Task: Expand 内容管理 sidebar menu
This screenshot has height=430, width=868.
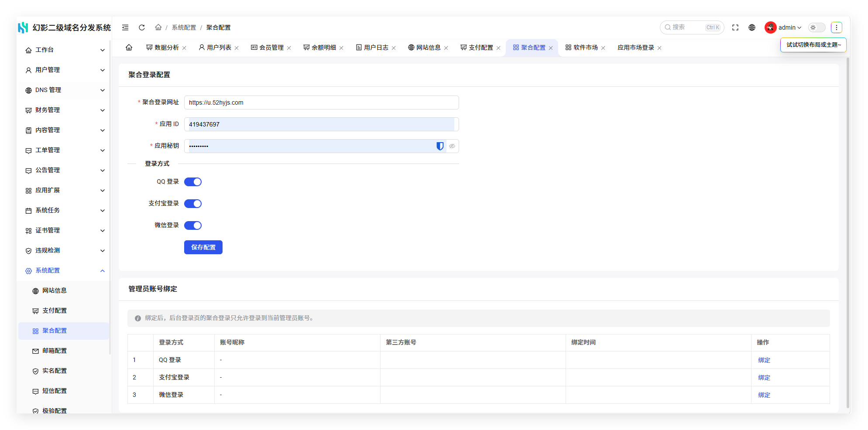Action: coord(65,130)
